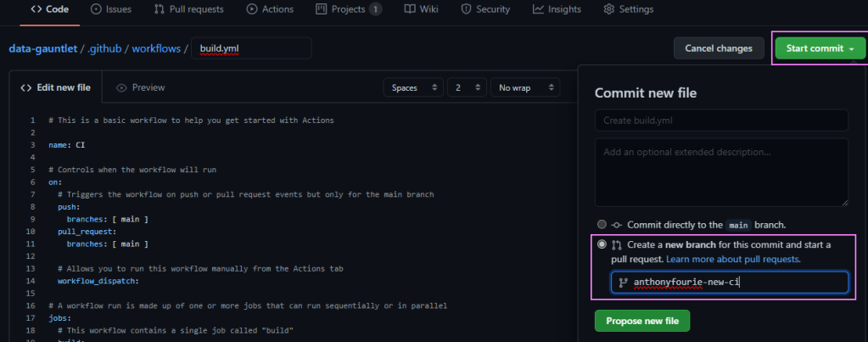Open repository Settings tab
This screenshot has height=342, width=868.
[x=629, y=9]
